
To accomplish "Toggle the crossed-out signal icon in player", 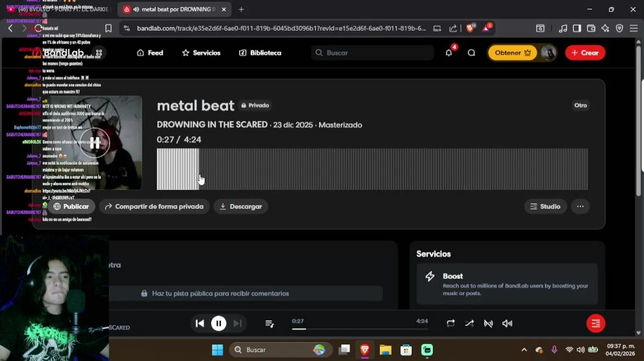I will 488,323.
